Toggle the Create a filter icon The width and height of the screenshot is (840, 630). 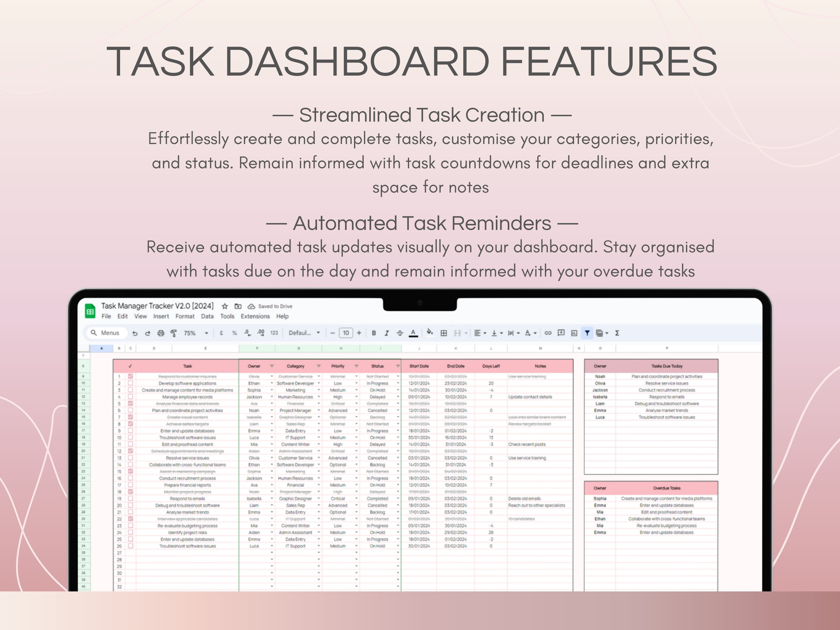[587, 333]
